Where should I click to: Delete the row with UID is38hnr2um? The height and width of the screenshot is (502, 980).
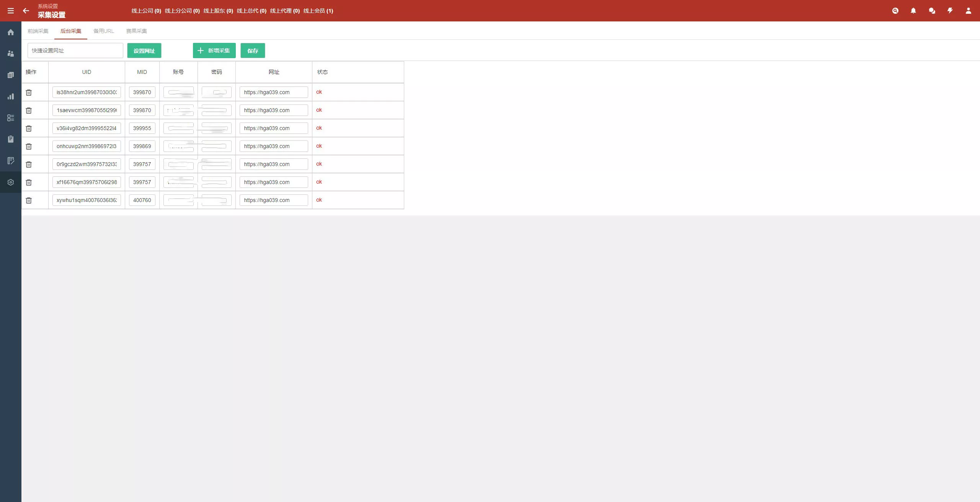pyautogui.click(x=29, y=92)
